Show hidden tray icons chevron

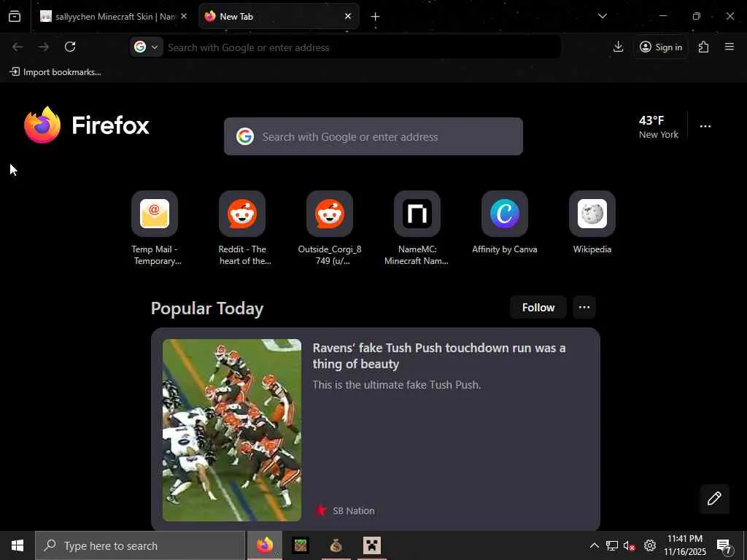pyautogui.click(x=594, y=545)
